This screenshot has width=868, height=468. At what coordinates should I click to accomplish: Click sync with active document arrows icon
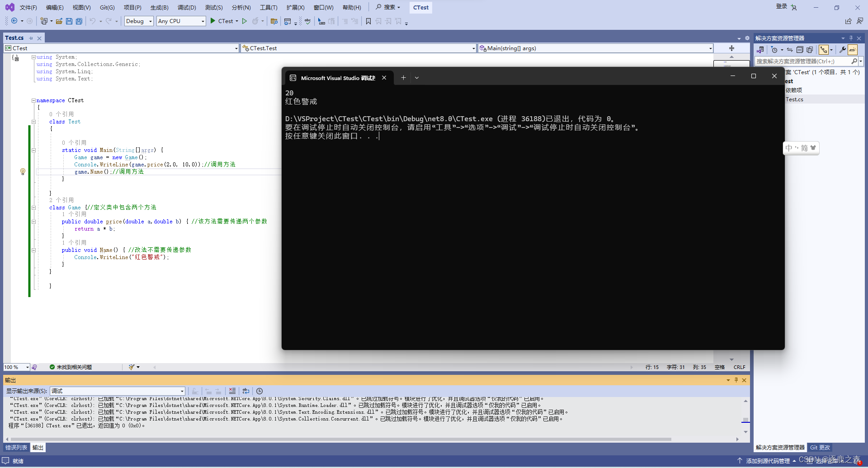(790, 50)
